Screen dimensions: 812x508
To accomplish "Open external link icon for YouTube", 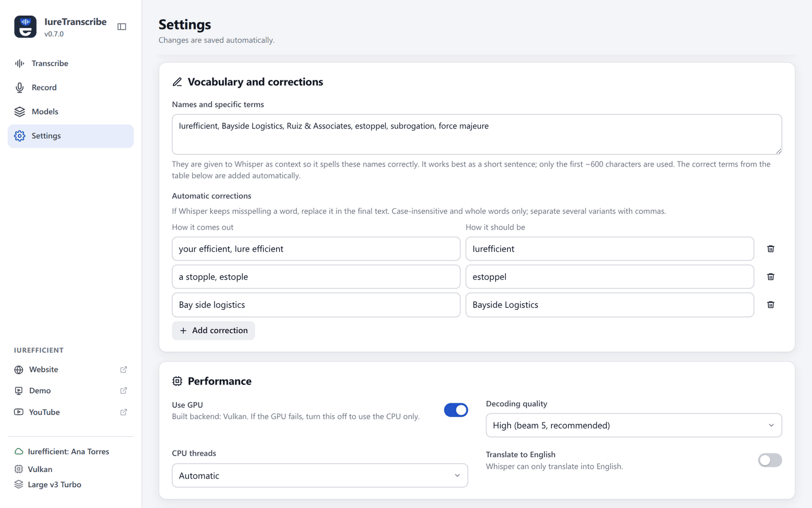I will (123, 412).
